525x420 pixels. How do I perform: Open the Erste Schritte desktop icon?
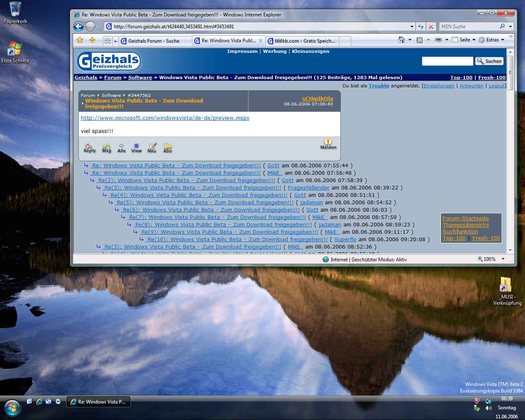tap(15, 52)
